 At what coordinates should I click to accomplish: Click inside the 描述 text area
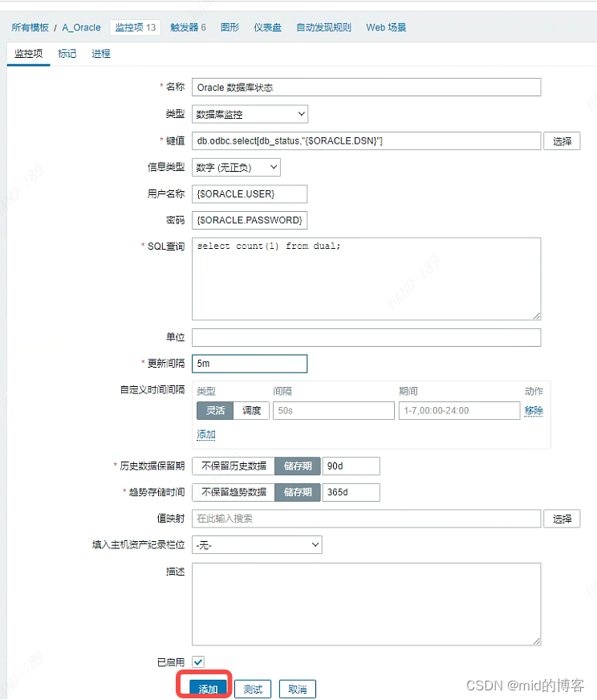click(x=367, y=604)
